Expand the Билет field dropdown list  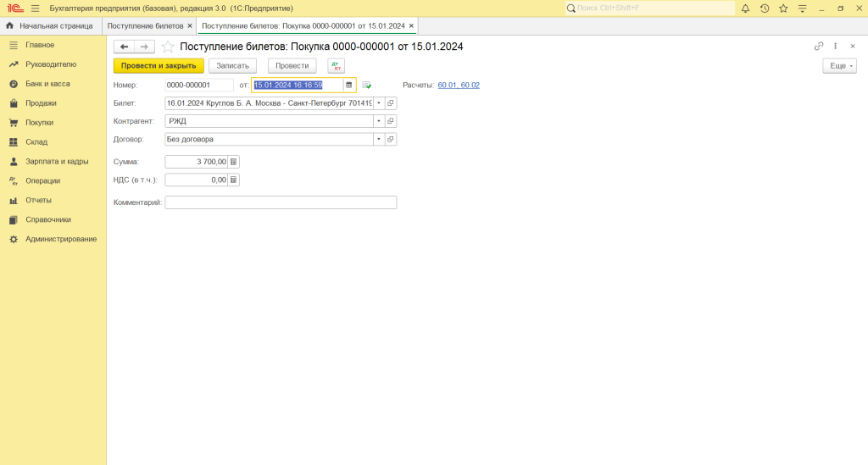pyautogui.click(x=379, y=103)
